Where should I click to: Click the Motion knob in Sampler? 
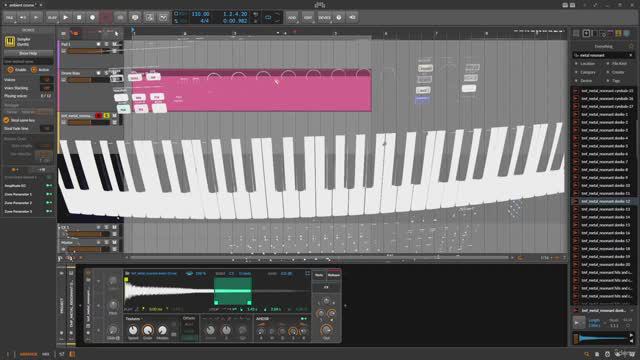point(162,330)
